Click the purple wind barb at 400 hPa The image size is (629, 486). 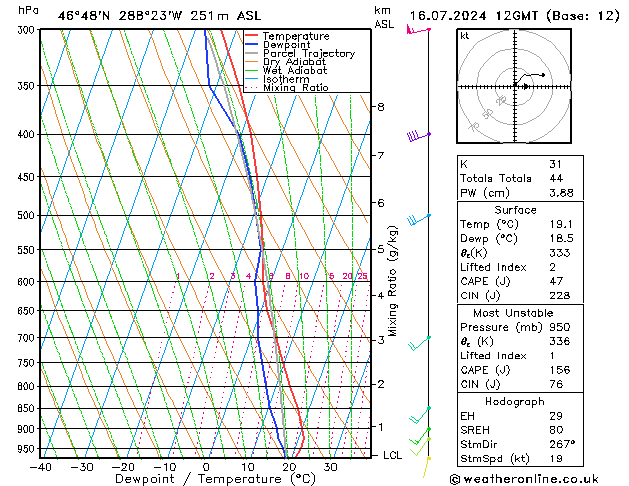pyautogui.click(x=418, y=136)
